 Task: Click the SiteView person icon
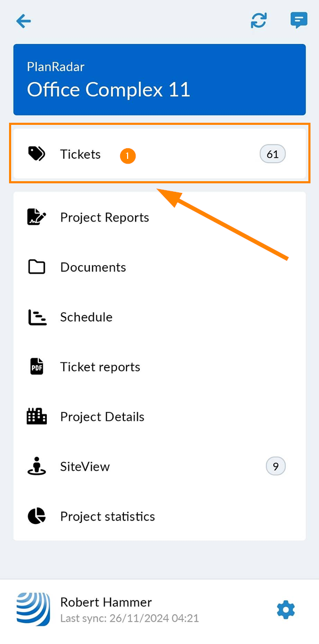[x=37, y=466]
